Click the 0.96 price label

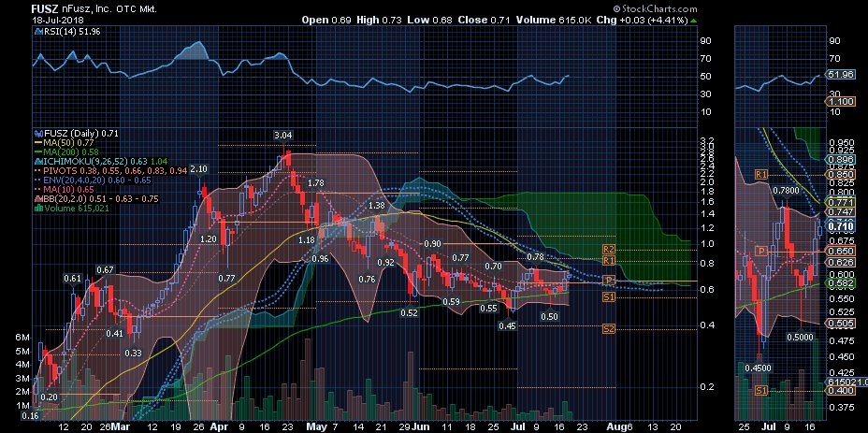pyautogui.click(x=320, y=258)
